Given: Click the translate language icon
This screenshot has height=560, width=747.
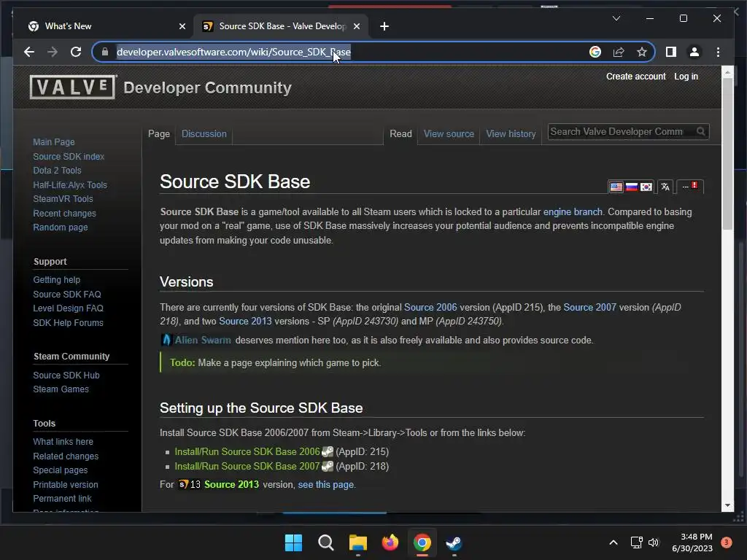Looking at the screenshot, I should [665, 187].
